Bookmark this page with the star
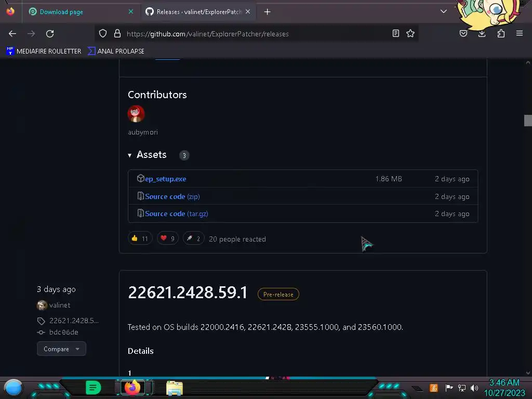This screenshot has height=399, width=532. click(410, 33)
